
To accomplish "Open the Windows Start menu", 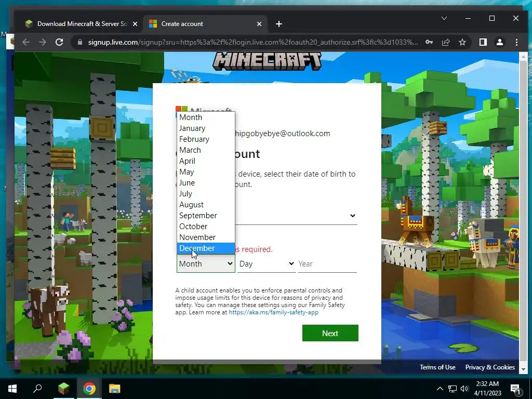I will 12,389.
